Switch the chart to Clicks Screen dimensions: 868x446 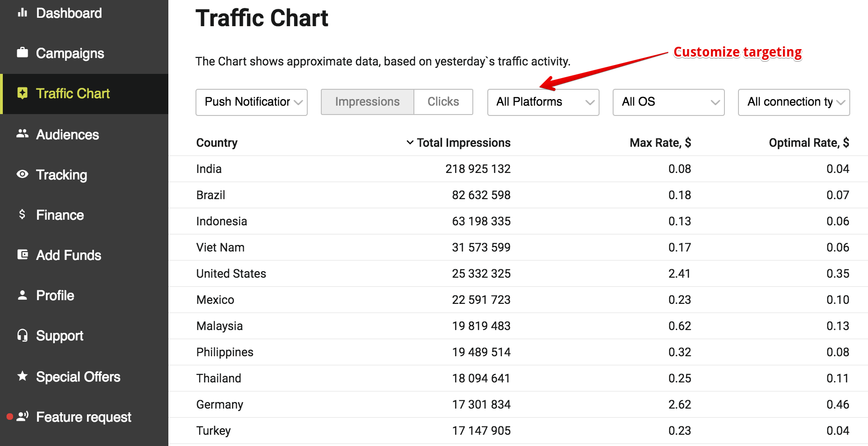[x=443, y=102]
